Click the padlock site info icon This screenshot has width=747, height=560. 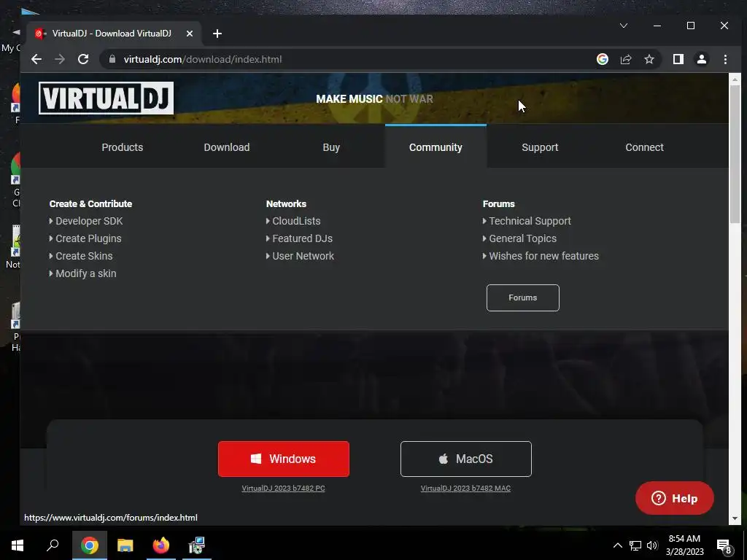pyautogui.click(x=112, y=59)
